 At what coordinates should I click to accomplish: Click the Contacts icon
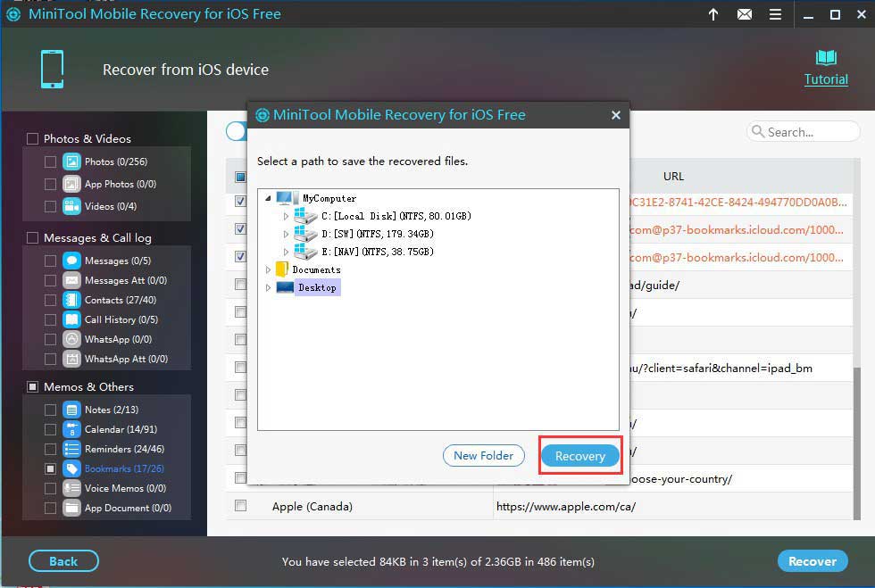tap(72, 300)
